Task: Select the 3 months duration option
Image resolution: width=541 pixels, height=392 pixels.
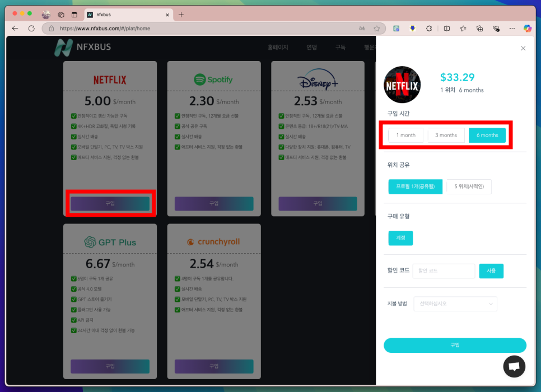Action: [x=446, y=136]
